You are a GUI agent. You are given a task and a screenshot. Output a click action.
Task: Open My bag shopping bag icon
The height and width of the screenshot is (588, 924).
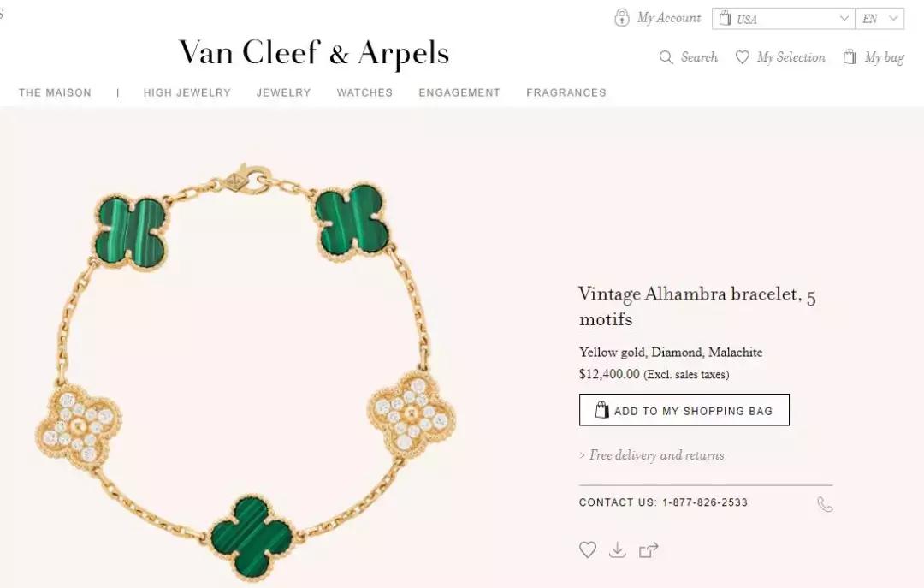coord(850,56)
